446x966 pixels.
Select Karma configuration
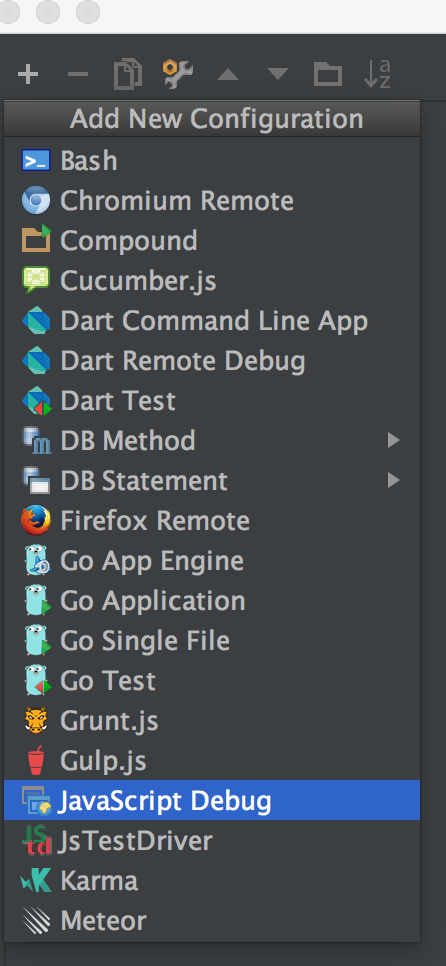tap(212, 880)
